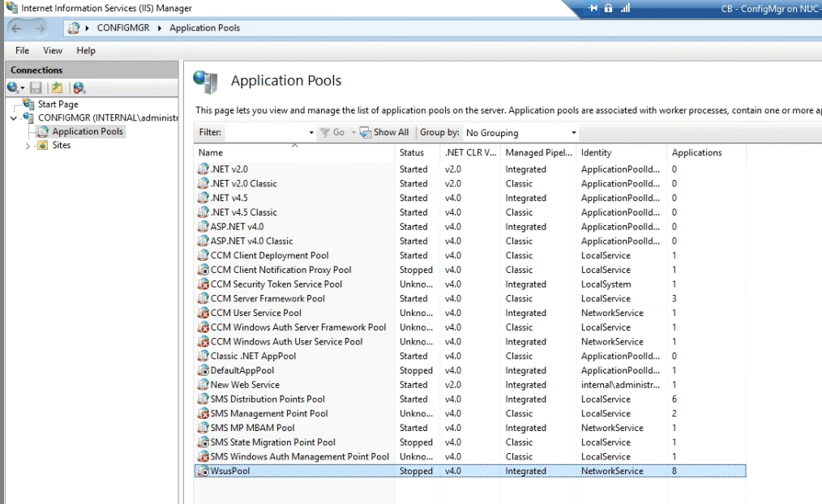
Task: Collapse the CONFIGMGR server node
Action: pyautogui.click(x=14, y=117)
